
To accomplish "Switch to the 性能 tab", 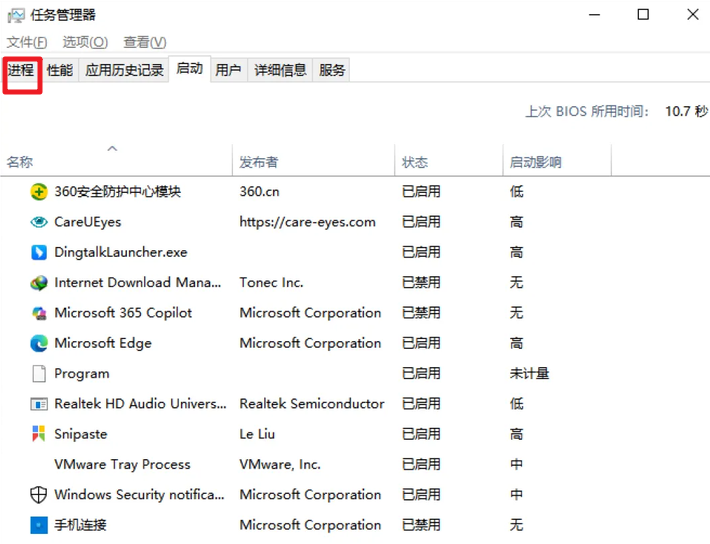I will click(60, 70).
